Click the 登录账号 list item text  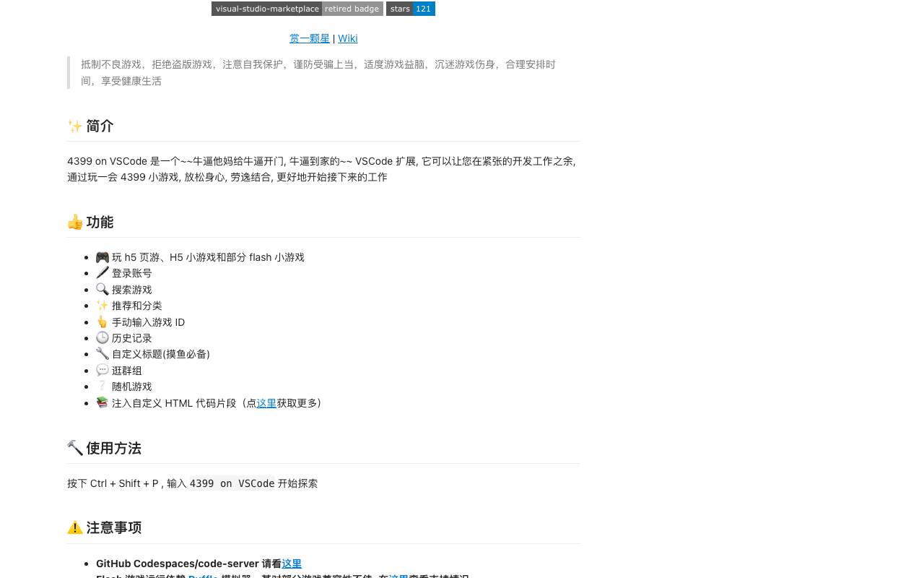pos(132,273)
